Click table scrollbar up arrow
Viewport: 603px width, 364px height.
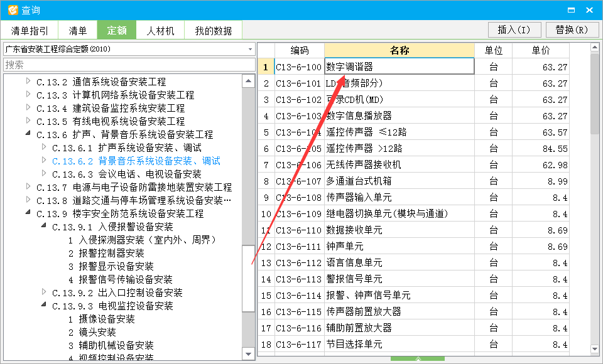click(595, 48)
